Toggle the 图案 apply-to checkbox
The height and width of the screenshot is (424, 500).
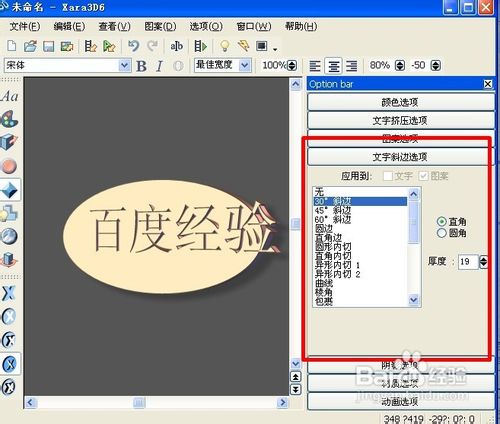pos(423,176)
